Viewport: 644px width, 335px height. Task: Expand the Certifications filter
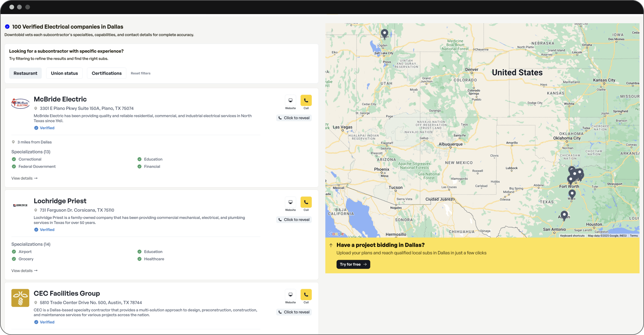coord(106,73)
